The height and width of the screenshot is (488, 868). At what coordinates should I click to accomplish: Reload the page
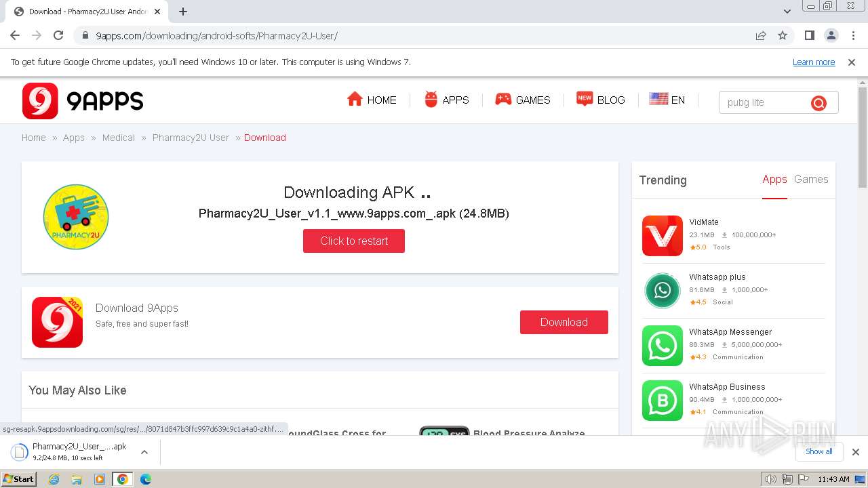pyautogui.click(x=58, y=35)
